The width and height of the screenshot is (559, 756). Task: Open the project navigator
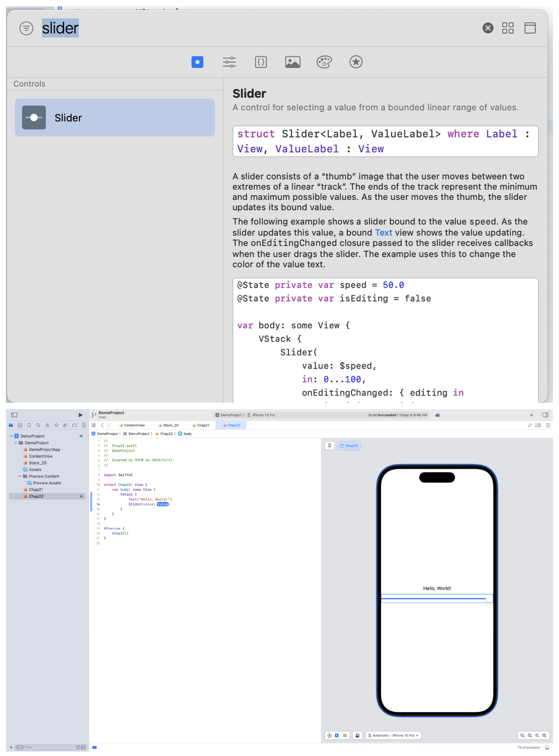(x=11, y=425)
